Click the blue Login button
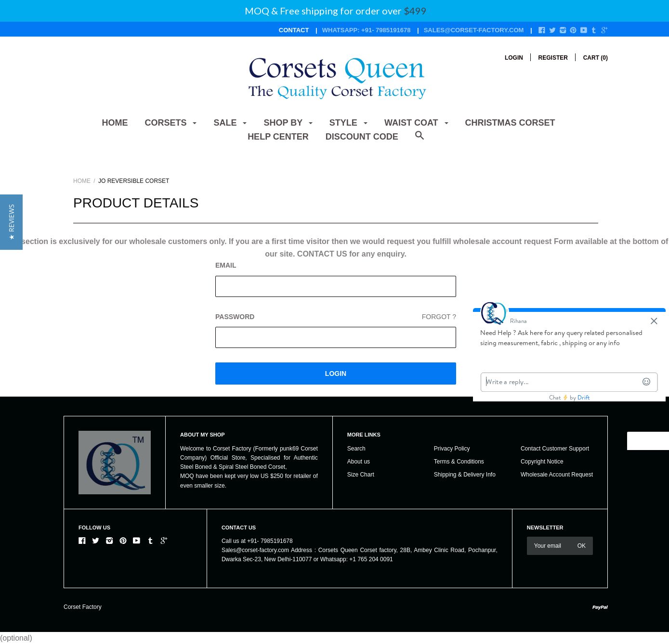Screen dimensions: 669x644 pyautogui.click(x=335, y=374)
